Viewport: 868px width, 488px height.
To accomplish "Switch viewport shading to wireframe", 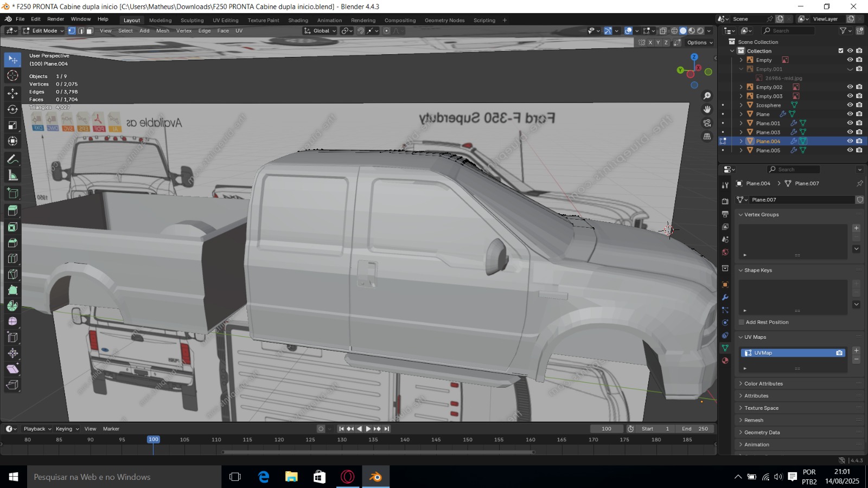I will (674, 31).
